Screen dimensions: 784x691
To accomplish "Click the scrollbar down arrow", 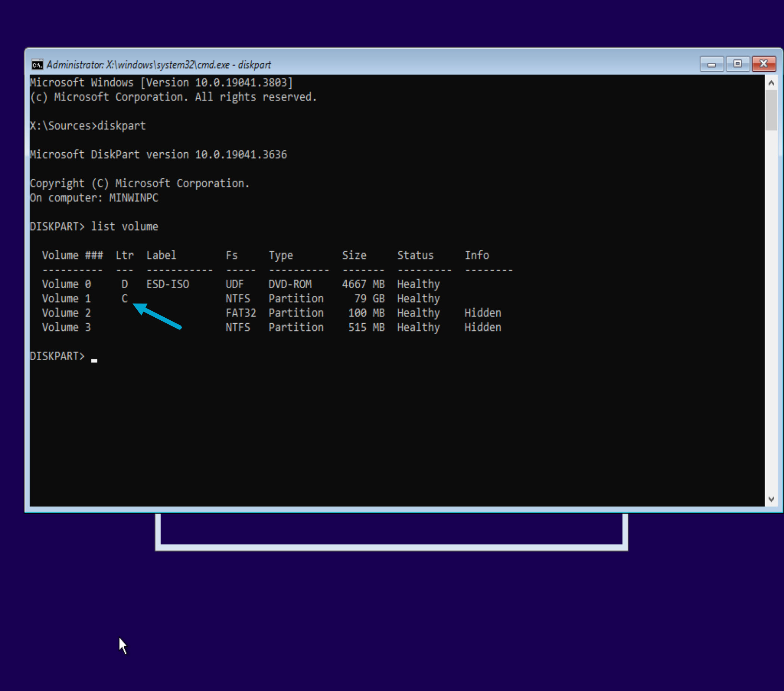I will 771,499.
